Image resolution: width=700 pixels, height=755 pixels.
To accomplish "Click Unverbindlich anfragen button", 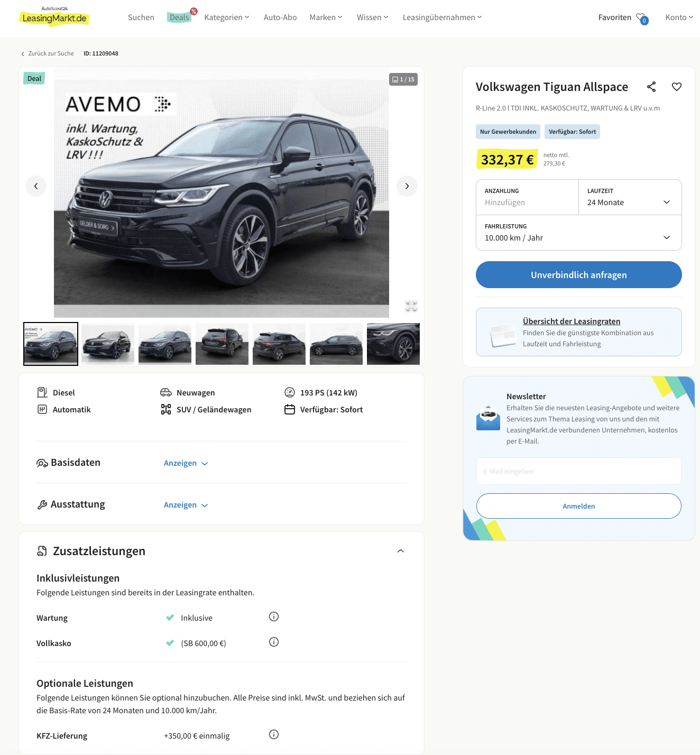I will tap(579, 275).
